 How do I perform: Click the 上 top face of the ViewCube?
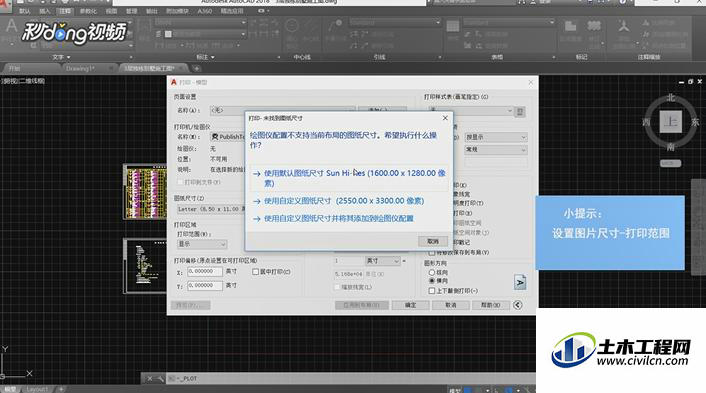point(670,122)
